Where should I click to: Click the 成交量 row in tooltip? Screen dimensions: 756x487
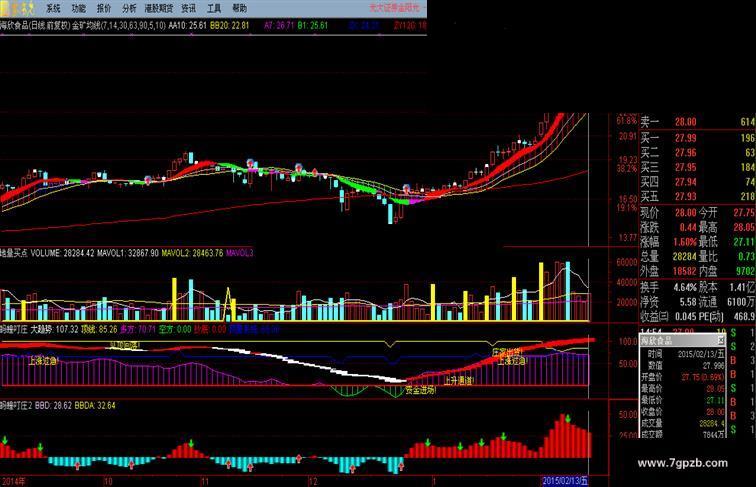(x=682, y=423)
